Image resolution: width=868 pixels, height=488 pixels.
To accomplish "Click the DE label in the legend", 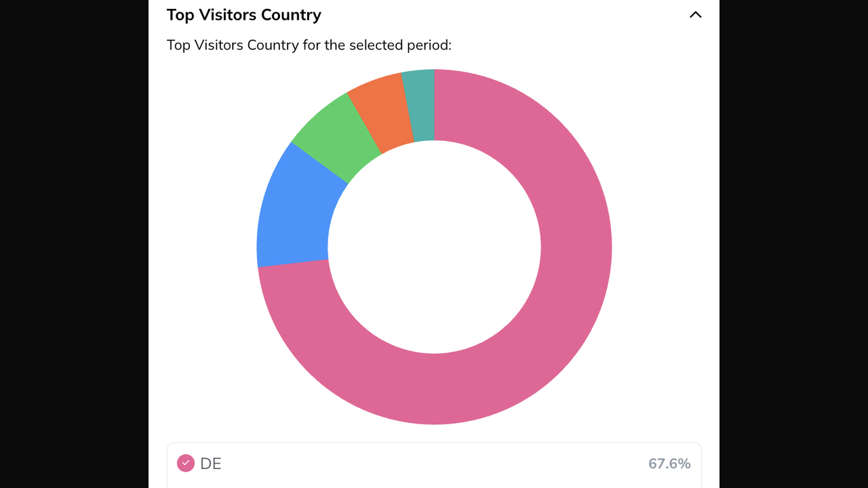I will pyautogui.click(x=211, y=463).
